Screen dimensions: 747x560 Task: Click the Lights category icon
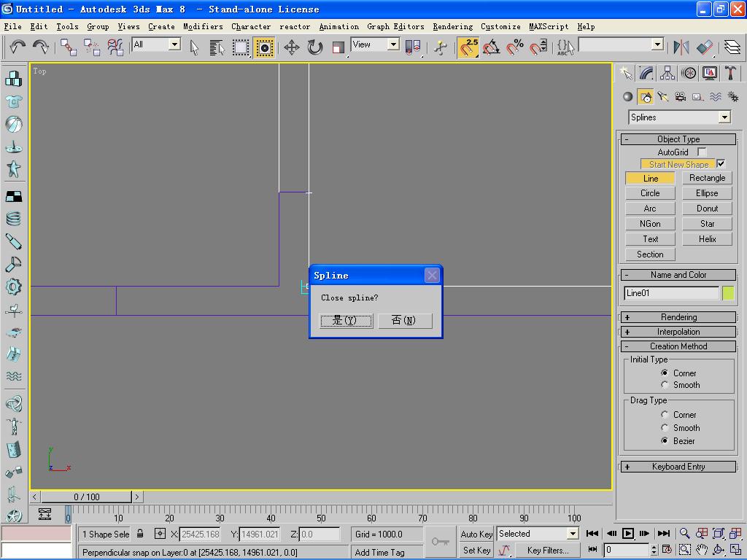click(x=662, y=96)
